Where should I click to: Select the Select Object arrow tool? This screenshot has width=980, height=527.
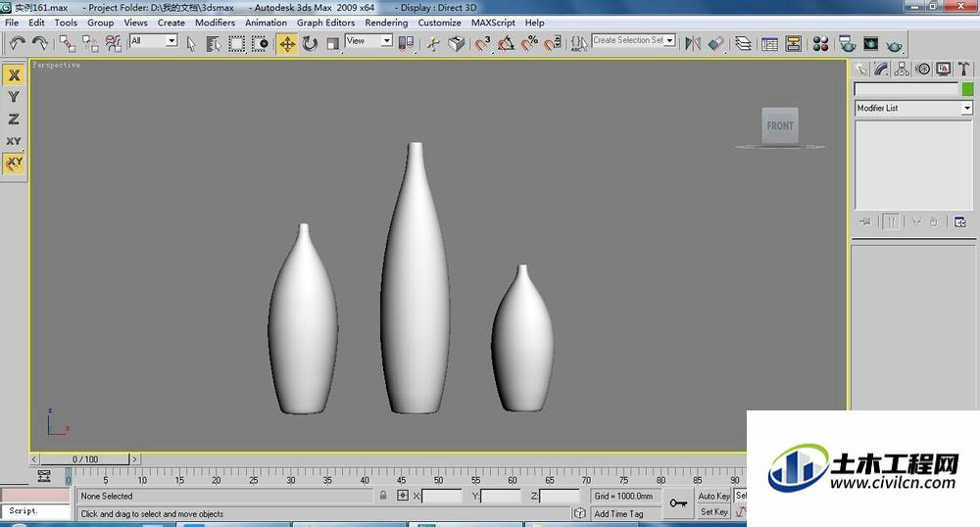pos(191,44)
